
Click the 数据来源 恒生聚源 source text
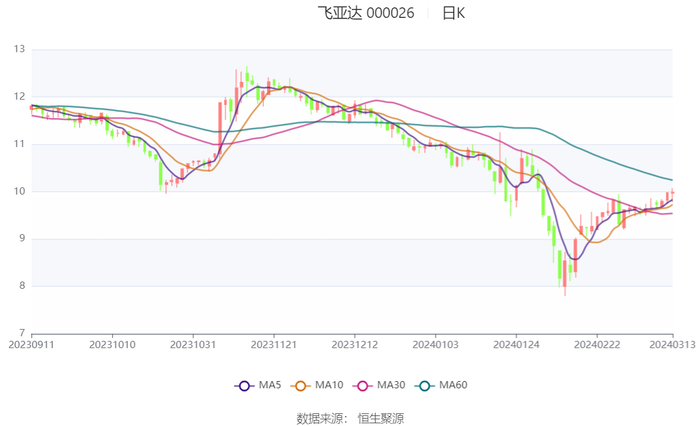350,417
